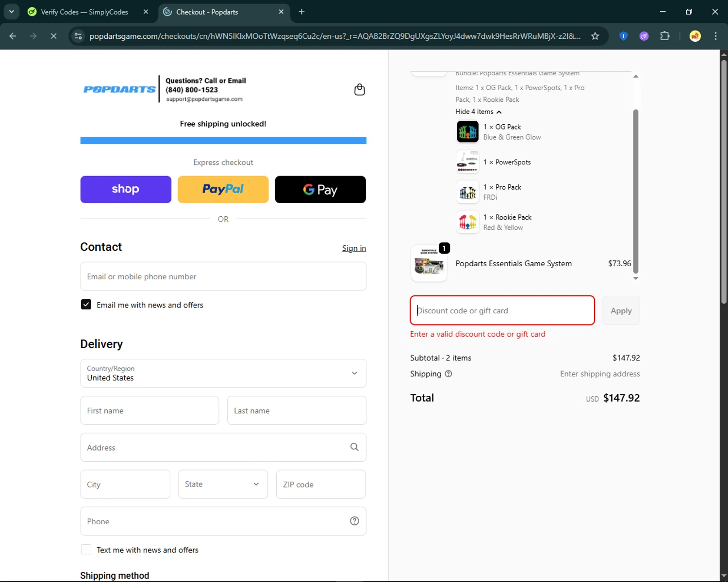Image resolution: width=728 pixels, height=582 pixels.
Task: Open the Chrome three-dot menu
Action: click(715, 36)
